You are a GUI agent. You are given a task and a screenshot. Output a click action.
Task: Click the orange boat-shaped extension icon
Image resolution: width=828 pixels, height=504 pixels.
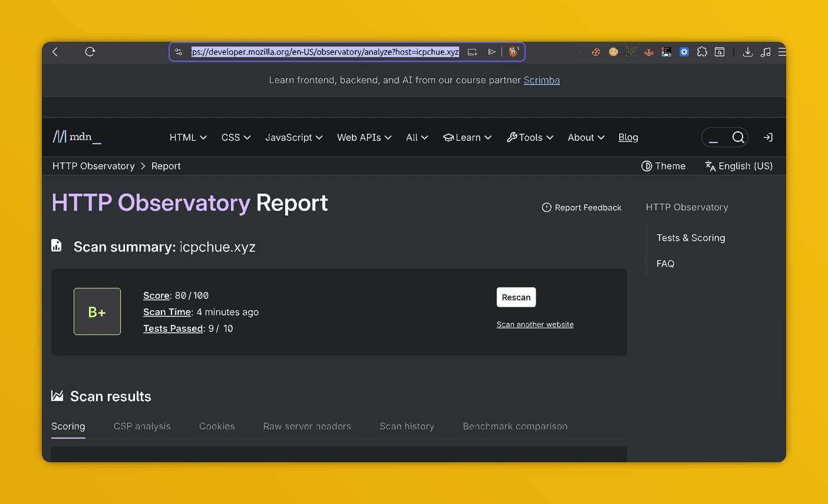pos(649,52)
